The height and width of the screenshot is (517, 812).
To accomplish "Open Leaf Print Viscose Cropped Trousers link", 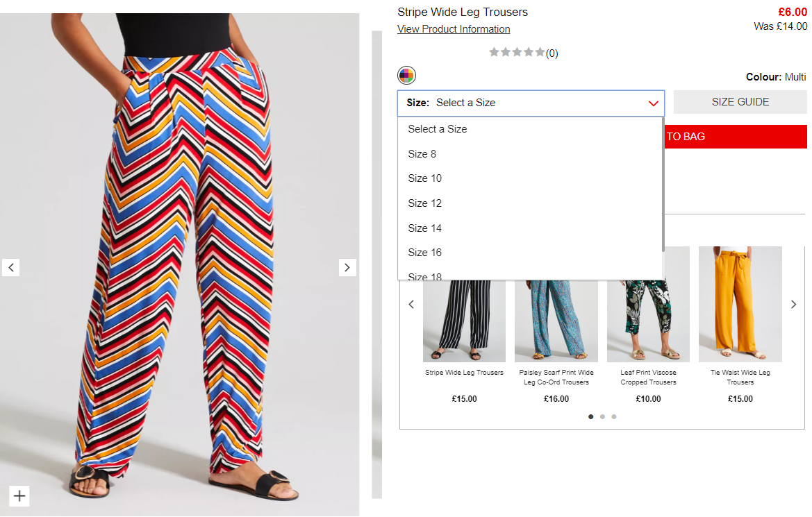I will click(648, 378).
